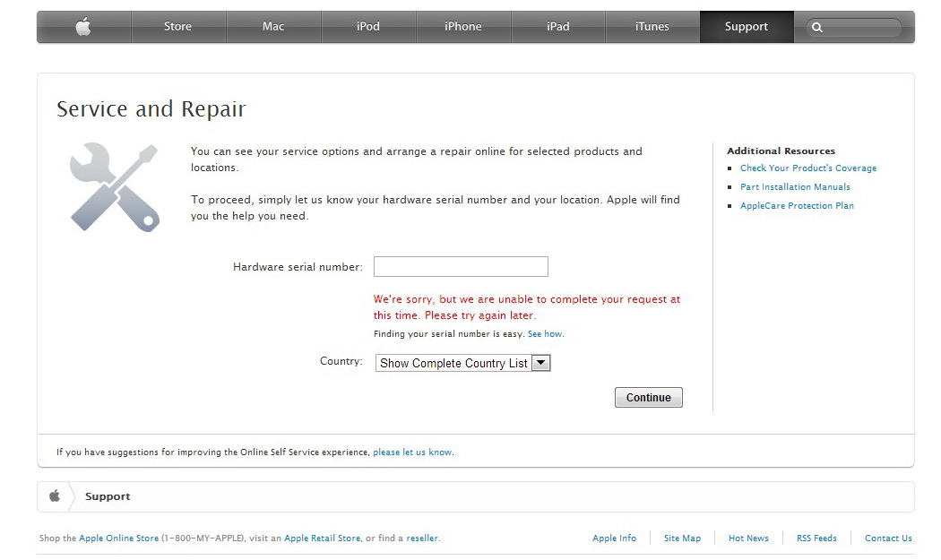Click the search magnifier icon
Image resolution: width=941 pixels, height=560 pixels.
pyautogui.click(x=816, y=27)
